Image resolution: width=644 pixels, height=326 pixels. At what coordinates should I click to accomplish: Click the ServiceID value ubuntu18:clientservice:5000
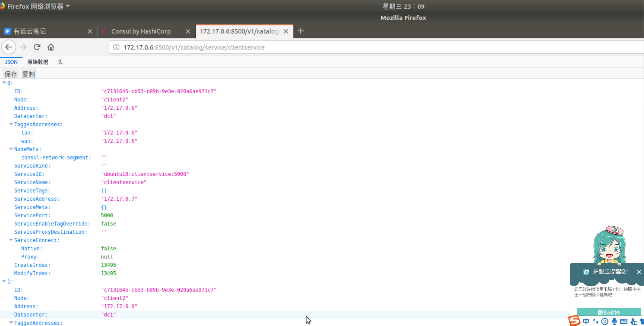click(x=145, y=174)
